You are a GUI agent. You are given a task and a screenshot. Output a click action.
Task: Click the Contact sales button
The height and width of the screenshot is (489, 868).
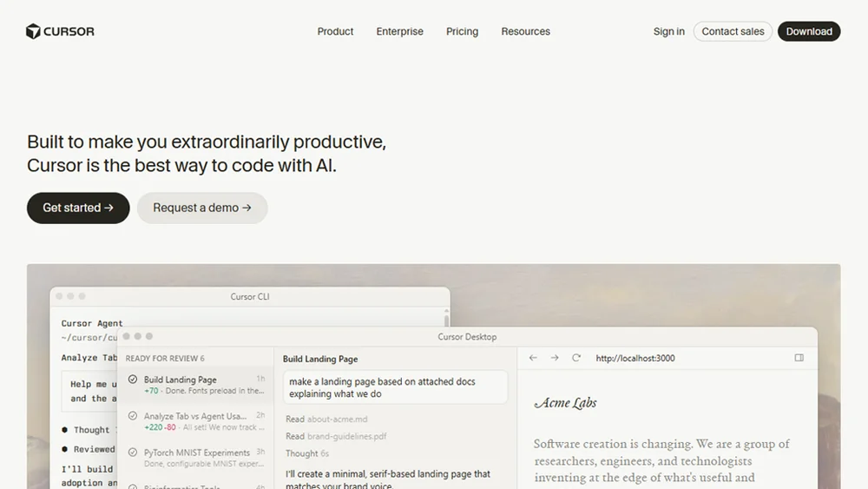[733, 31]
